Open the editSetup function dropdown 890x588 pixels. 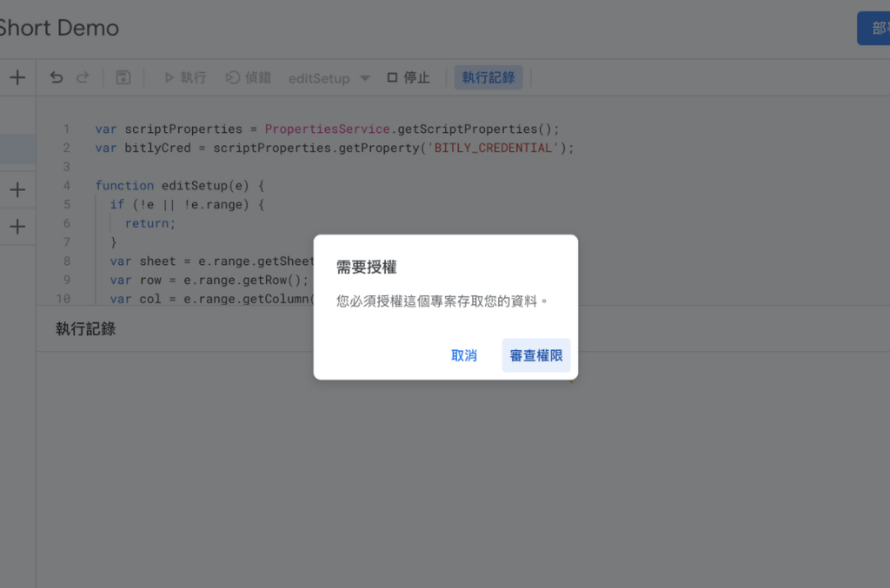click(x=329, y=78)
